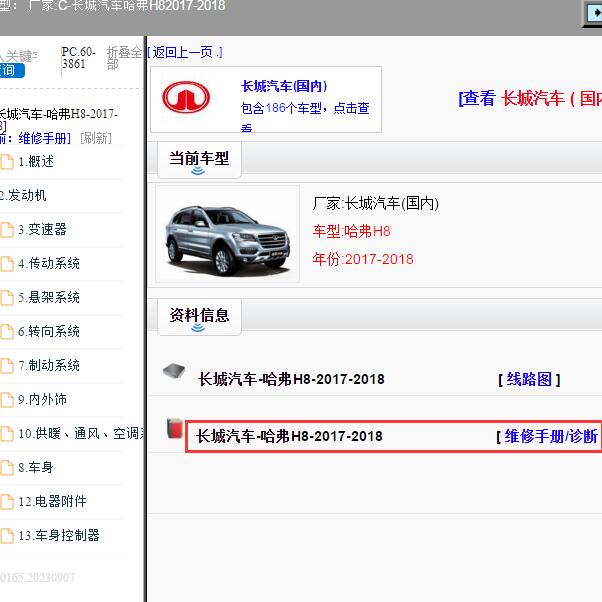
Task: Click red book icon beside 维修手册 row
Action: [175, 428]
